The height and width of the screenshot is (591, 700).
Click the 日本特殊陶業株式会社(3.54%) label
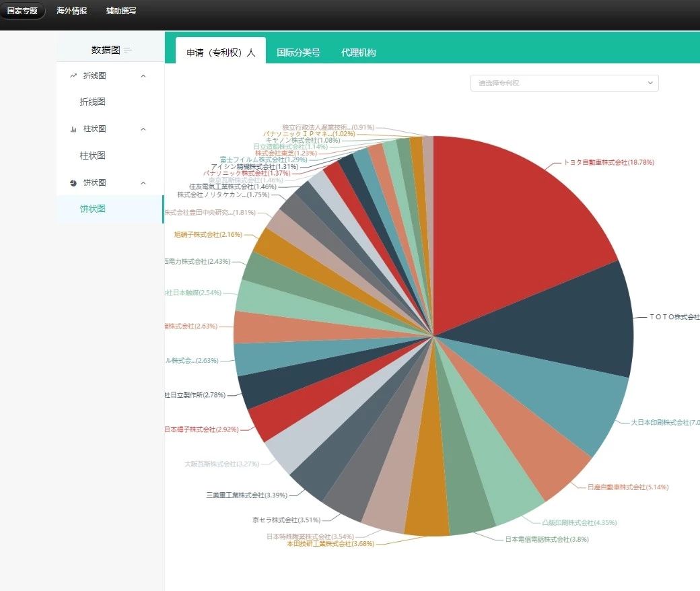coord(310,536)
